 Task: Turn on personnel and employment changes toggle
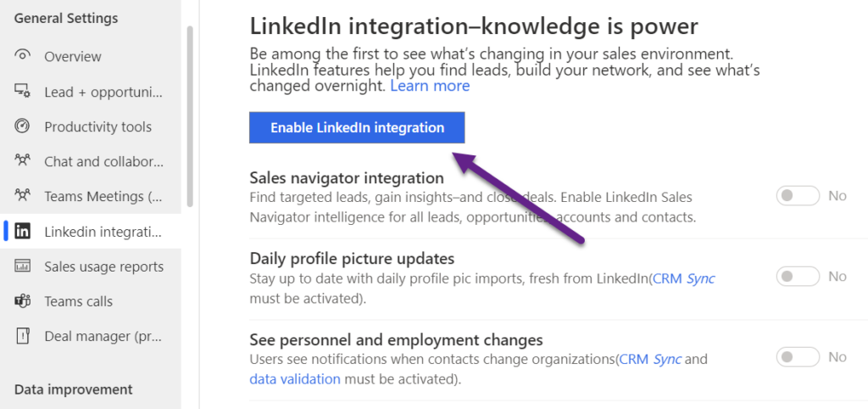798,357
